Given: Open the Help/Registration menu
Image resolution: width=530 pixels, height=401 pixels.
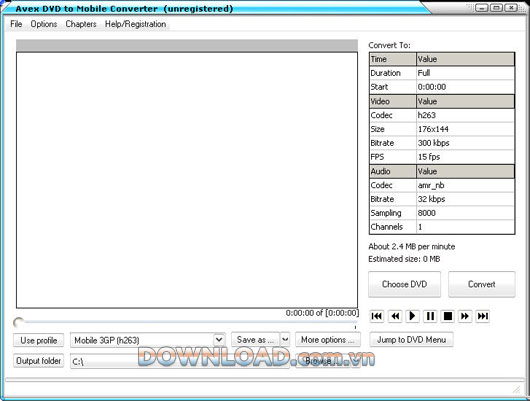Looking at the screenshot, I should pos(135,24).
